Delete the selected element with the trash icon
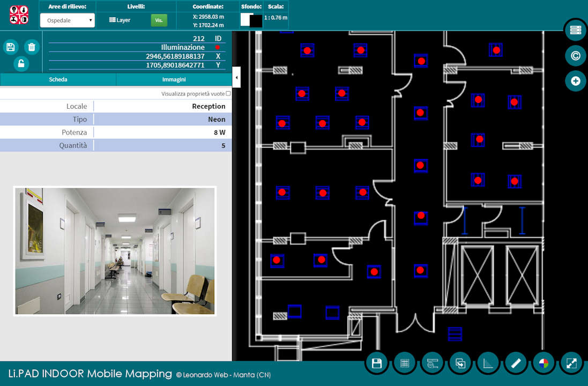 pos(32,47)
